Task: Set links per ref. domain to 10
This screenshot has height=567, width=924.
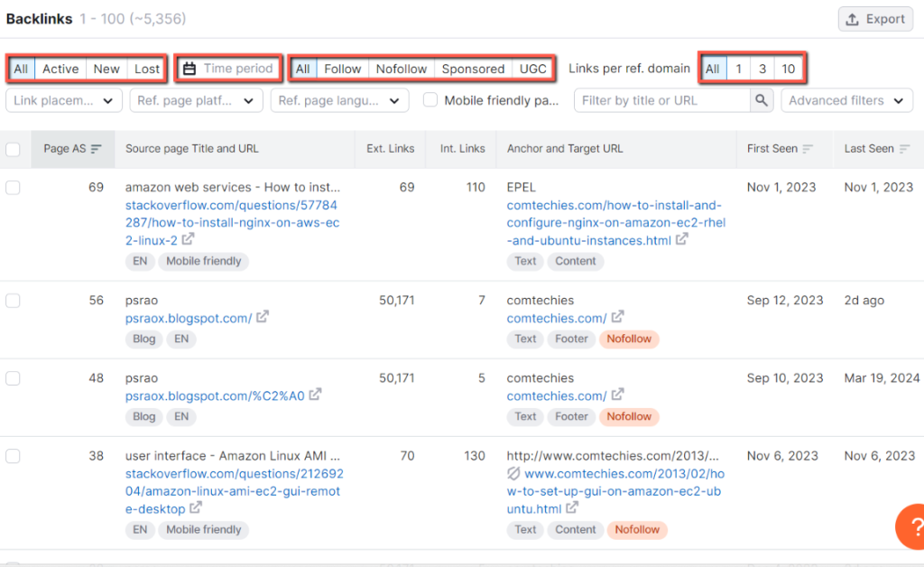Action: click(x=789, y=69)
